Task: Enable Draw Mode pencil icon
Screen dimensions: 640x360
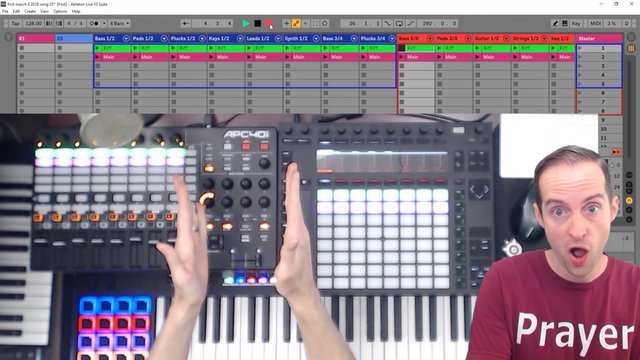Action: [555, 24]
